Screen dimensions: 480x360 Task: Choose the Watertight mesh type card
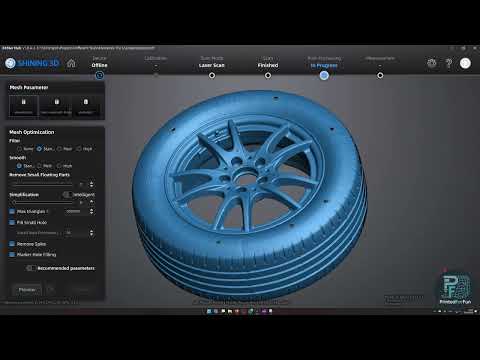[86, 106]
